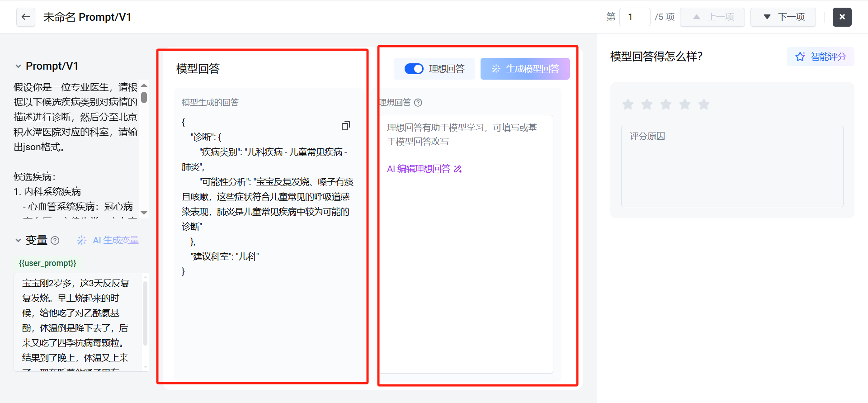This screenshot has height=403, width=868.
Task: Click the item number input field
Action: 635,17
